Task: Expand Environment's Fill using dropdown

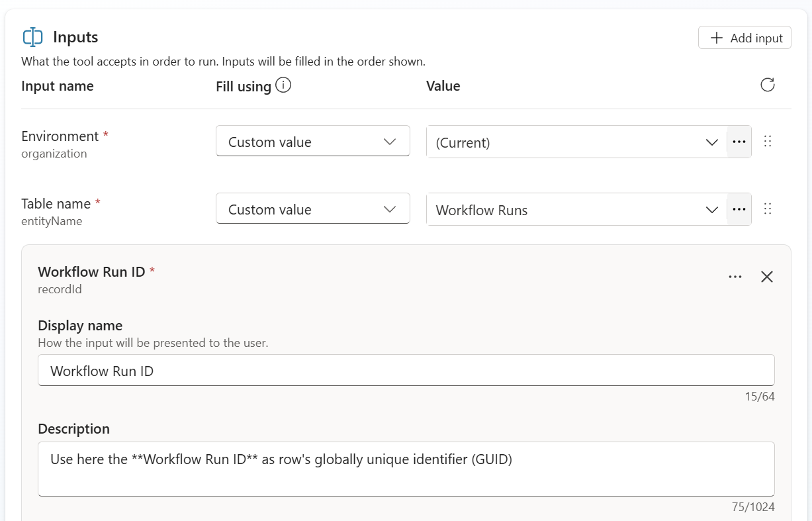Action: (312, 142)
